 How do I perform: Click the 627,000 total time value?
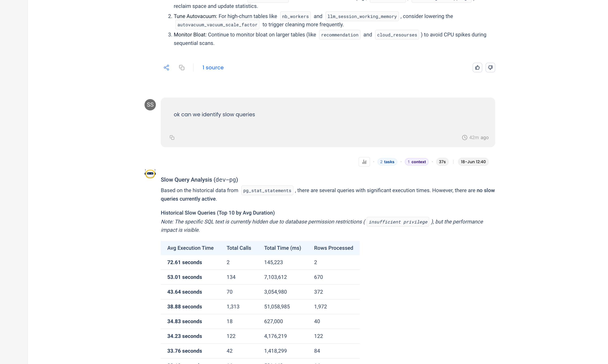point(273,321)
